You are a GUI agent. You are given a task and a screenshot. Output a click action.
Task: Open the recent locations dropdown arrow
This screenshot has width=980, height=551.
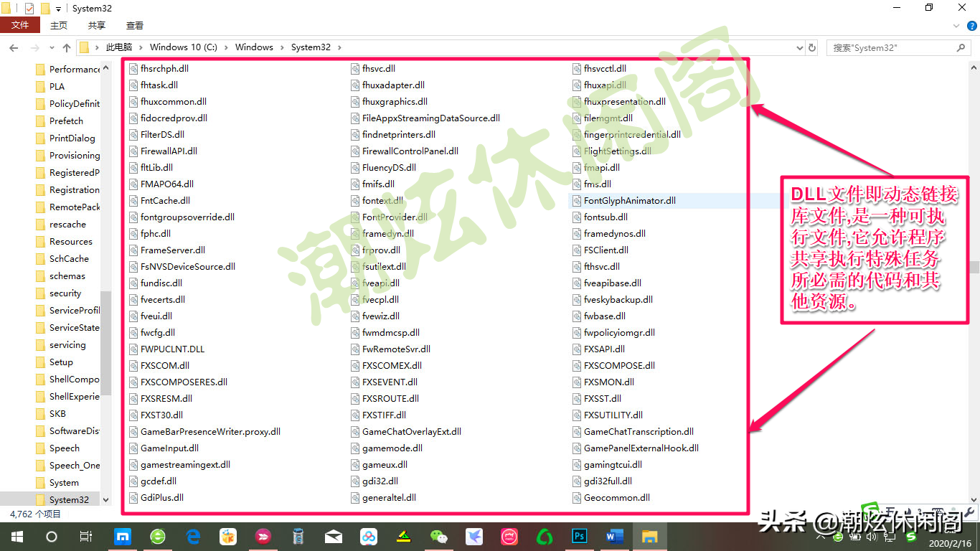pyautogui.click(x=52, y=48)
